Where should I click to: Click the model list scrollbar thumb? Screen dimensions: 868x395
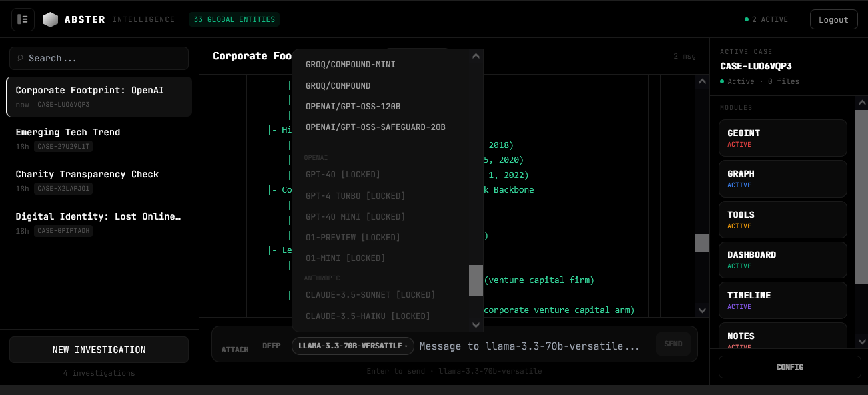click(x=476, y=280)
